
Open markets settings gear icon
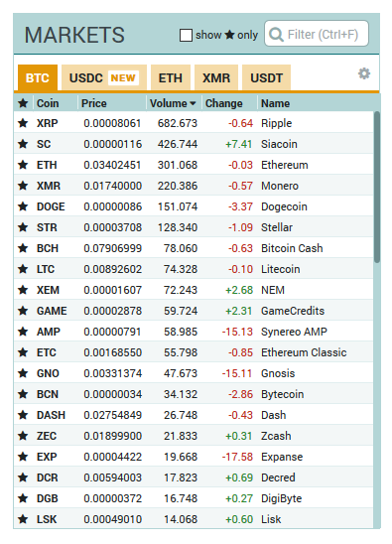click(364, 73)
